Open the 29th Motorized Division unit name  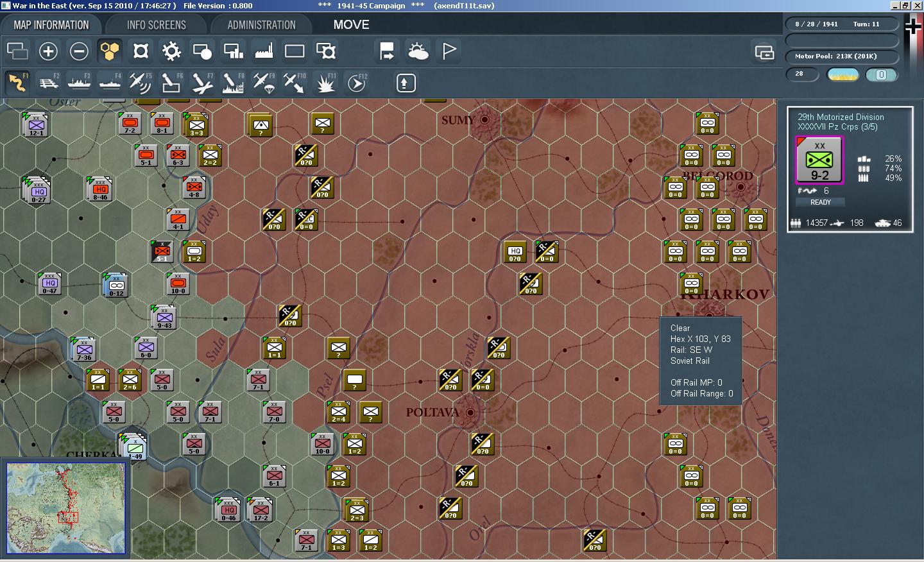tap(841, 117)
